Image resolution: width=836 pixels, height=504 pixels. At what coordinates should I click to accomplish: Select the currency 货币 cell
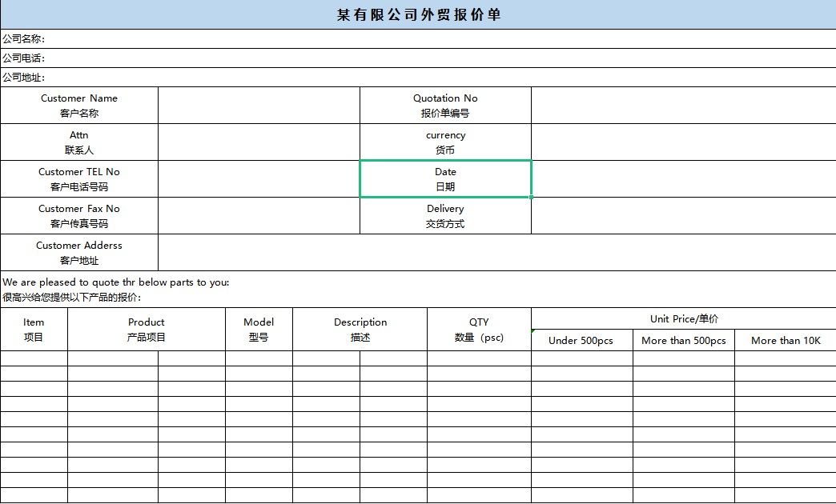click(x=445, y=142)
